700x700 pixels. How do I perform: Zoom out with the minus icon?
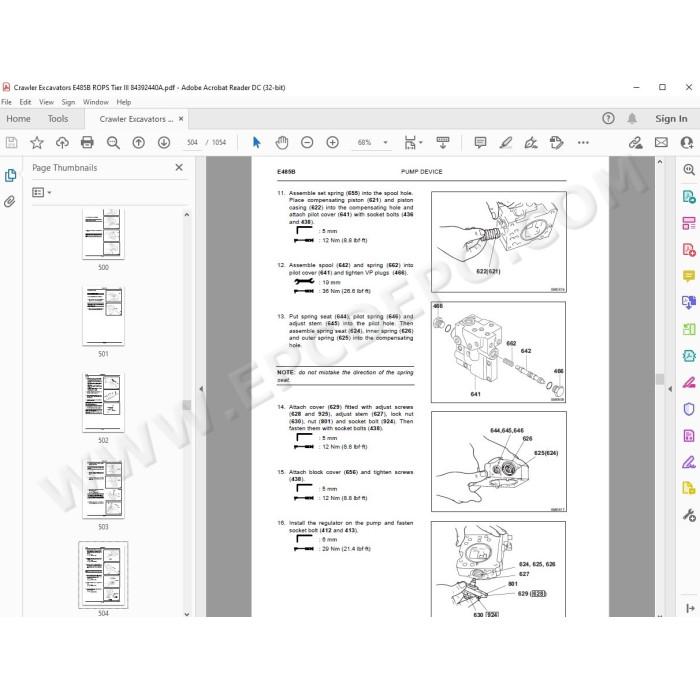point(307,142)
